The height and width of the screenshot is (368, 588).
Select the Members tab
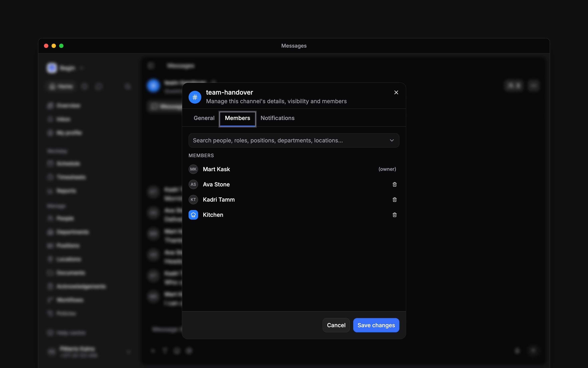click(x=237, y=119)
